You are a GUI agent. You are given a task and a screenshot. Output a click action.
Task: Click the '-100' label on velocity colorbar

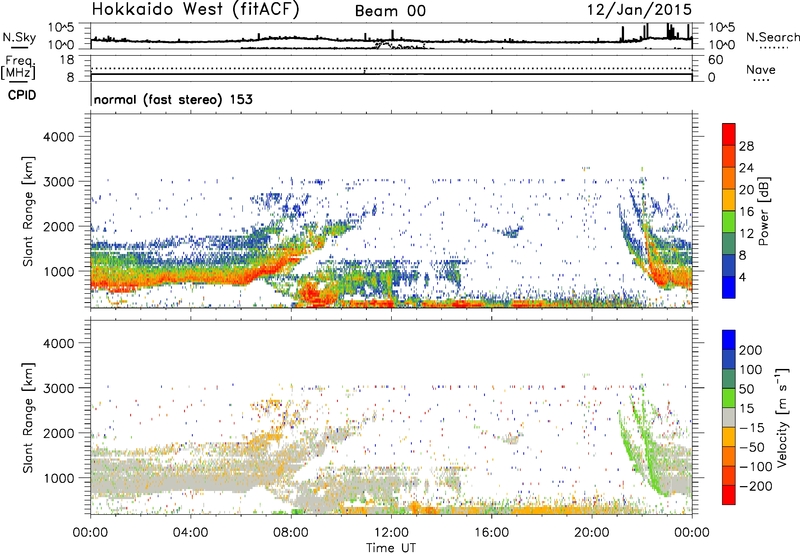tap(756, 467)
